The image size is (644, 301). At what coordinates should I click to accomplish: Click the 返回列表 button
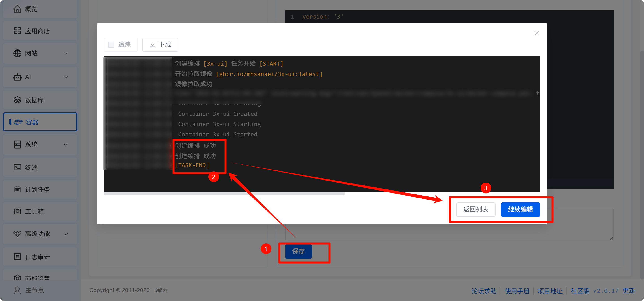(475, 209)
